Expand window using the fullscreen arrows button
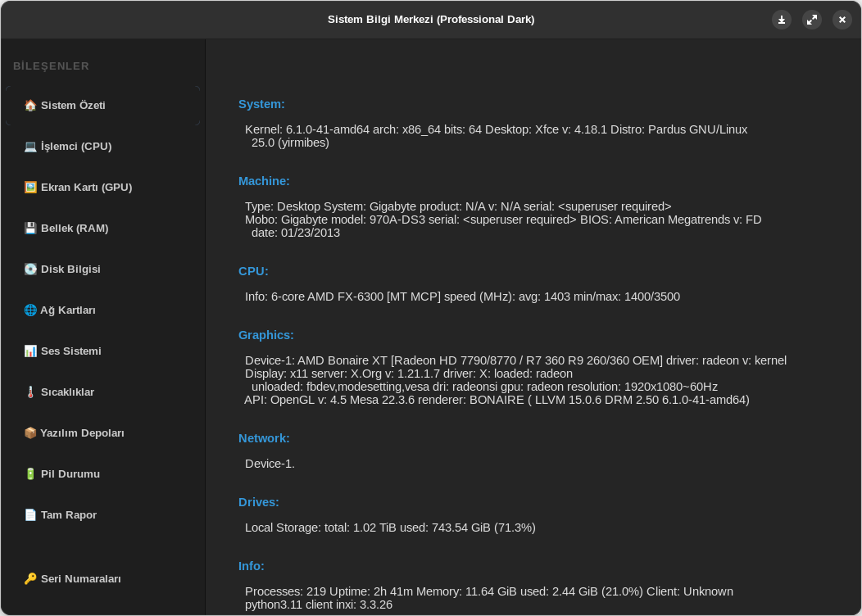This screenshot has width=862, height=616. tap(812, 20)
